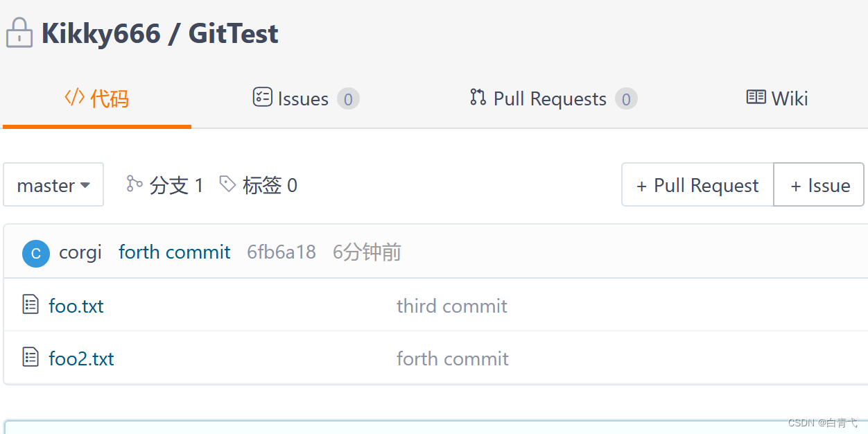Click the code brackets icon in 代码 tab

(x=75, y=97)
